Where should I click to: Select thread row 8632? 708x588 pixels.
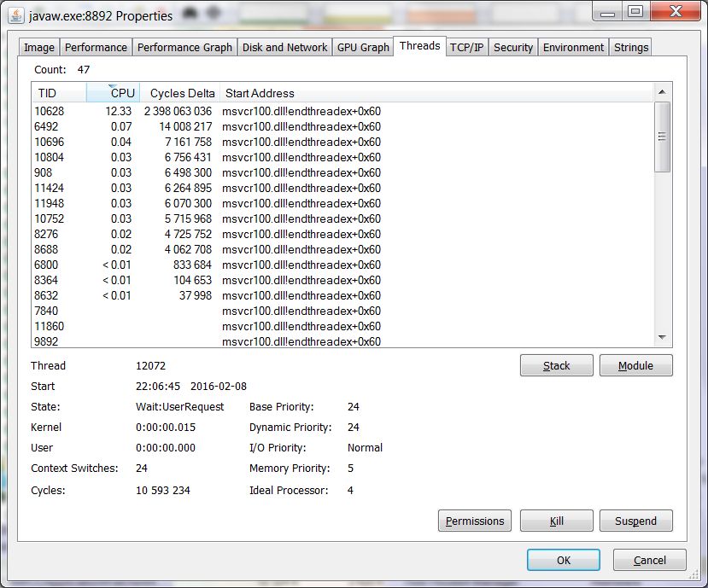[342, 295]
